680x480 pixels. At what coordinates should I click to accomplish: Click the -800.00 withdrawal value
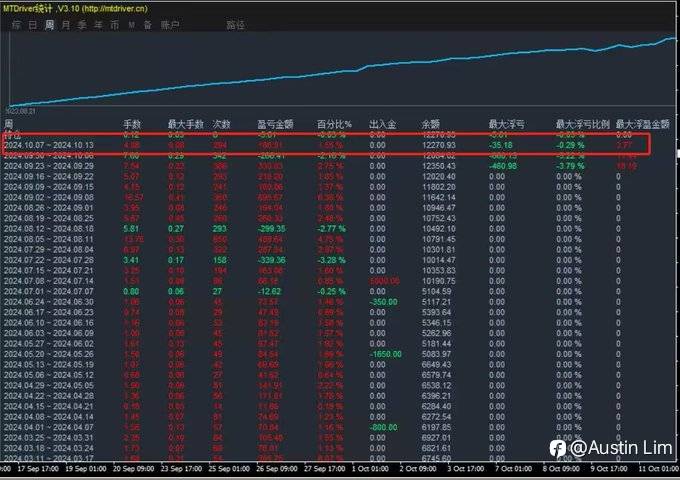[x=384, y=427]
